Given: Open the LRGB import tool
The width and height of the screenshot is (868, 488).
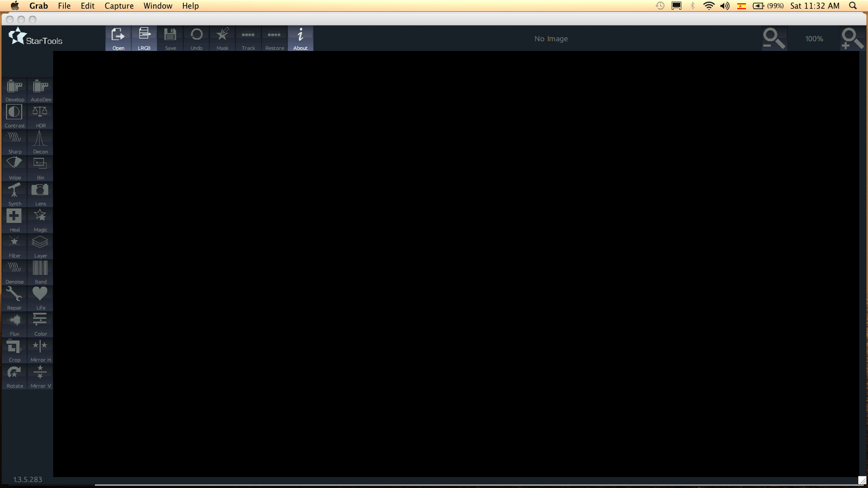Looking at the screenshot, I should (x=144, y=38).
